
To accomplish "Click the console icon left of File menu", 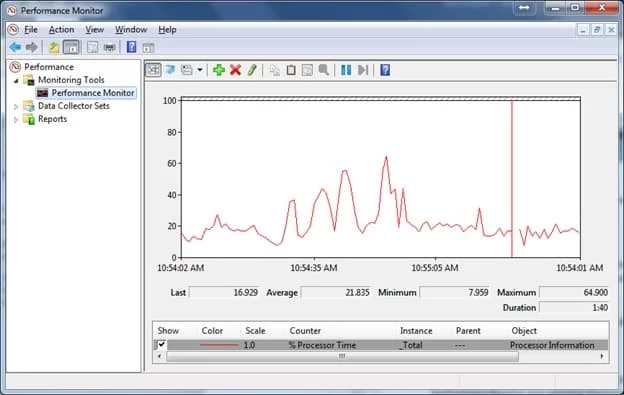I will pyautogui.click(x=13, y=29).
